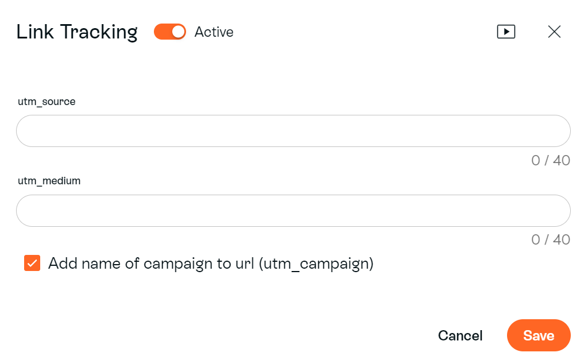Click the Link Tracking dialog title
Screen dimensions: 588x364
click(77, 32)
